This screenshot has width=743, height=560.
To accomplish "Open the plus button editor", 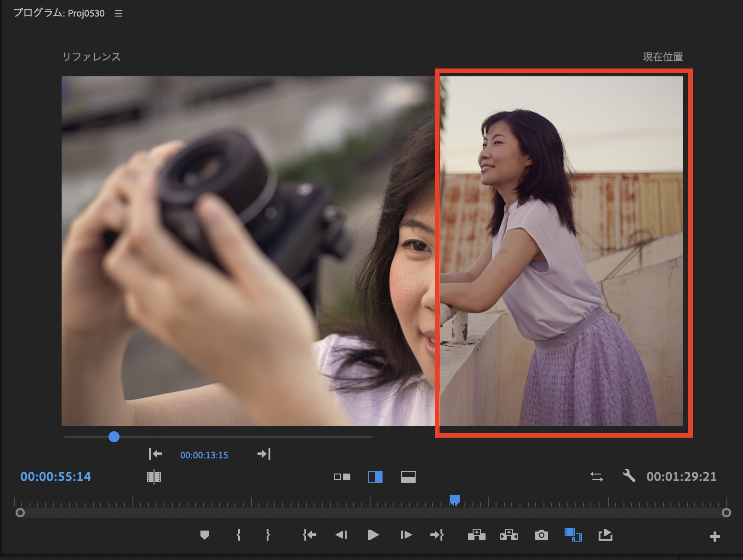I will click(714, 537).
